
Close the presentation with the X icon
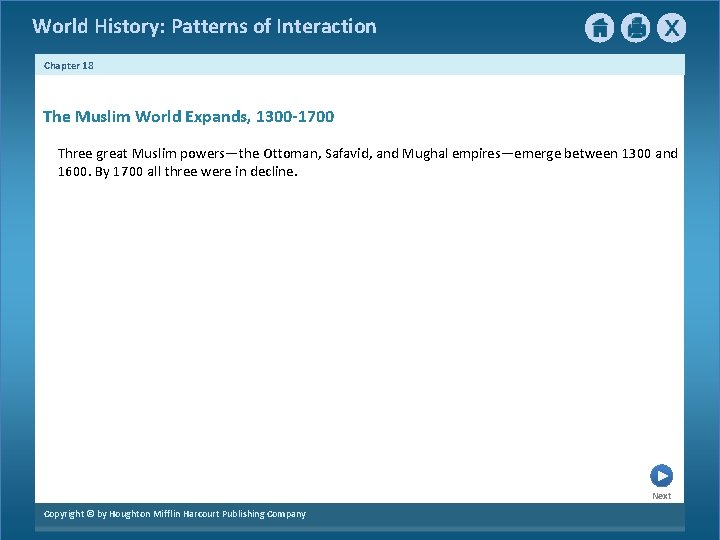coord(671,28)
